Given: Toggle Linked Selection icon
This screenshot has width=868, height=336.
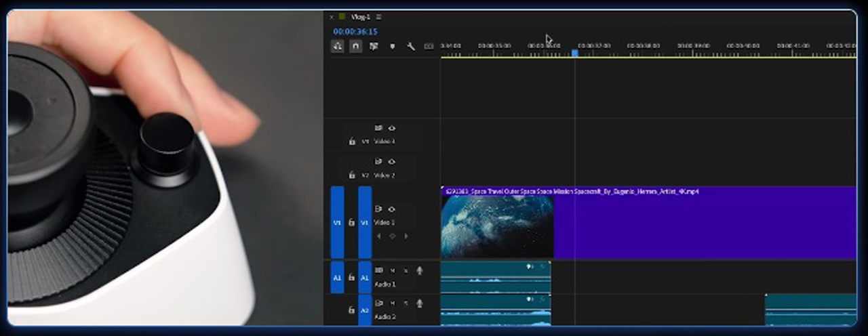Looking at the screenshot, I should [x=374, y=46].
